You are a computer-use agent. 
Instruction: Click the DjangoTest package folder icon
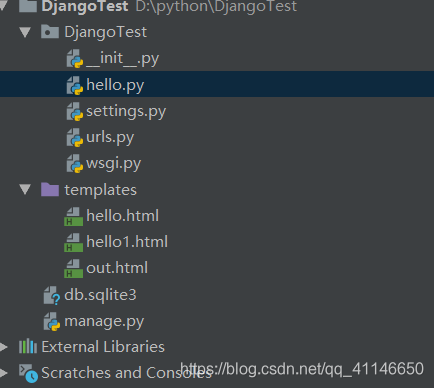pos(50,32)
